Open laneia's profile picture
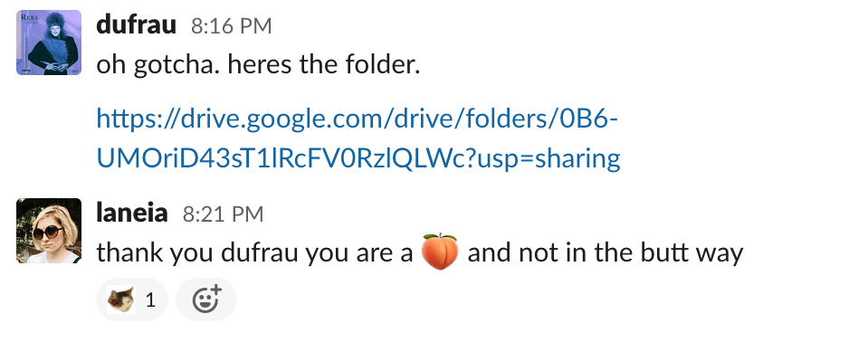Viewport: 868px width, 352px height. [x=49, y=230]
